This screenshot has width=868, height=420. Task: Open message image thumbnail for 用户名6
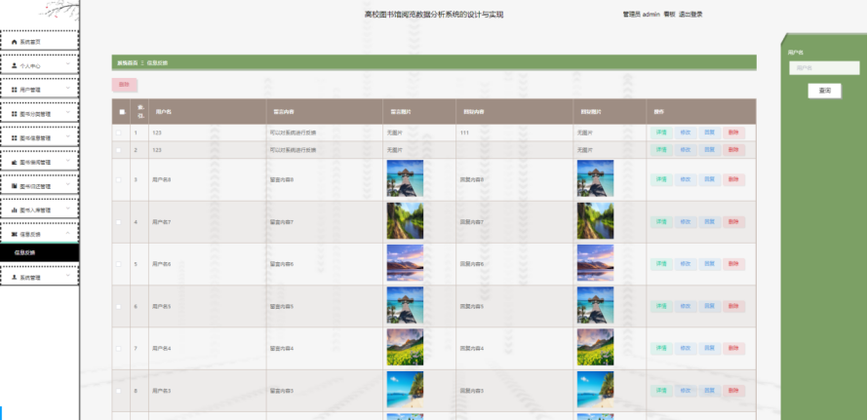[405, 263]
